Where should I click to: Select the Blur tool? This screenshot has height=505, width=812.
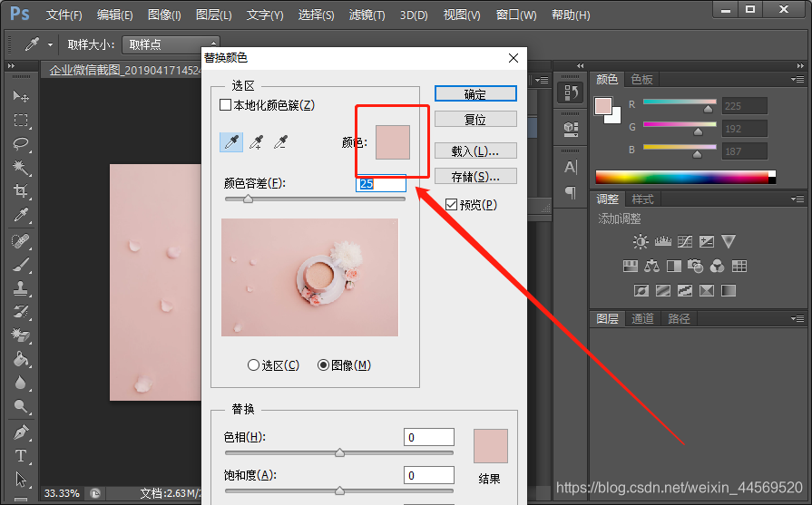click(x=21, y=383)
